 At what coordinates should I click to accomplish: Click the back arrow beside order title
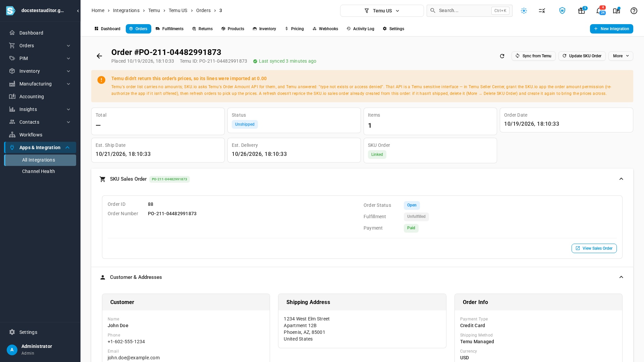tap(99, 56)
